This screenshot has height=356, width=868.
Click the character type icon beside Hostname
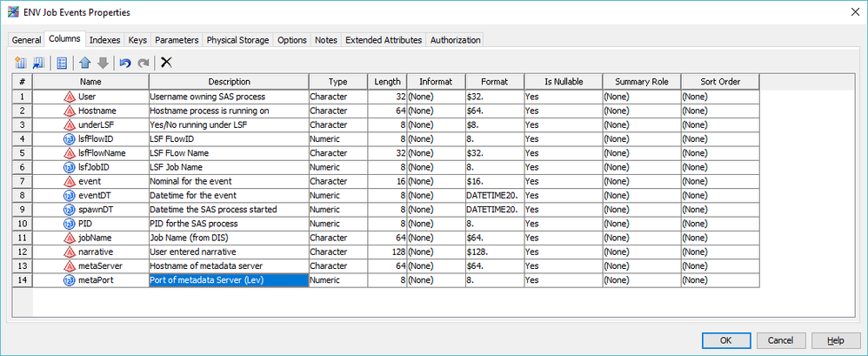tap(70, 111)
